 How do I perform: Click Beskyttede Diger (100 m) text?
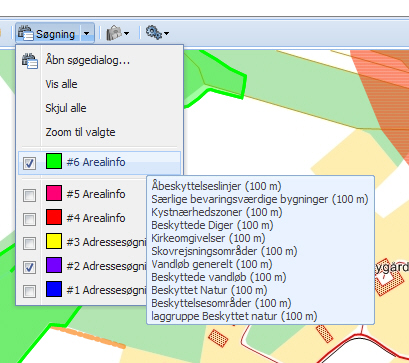point(212,225)
